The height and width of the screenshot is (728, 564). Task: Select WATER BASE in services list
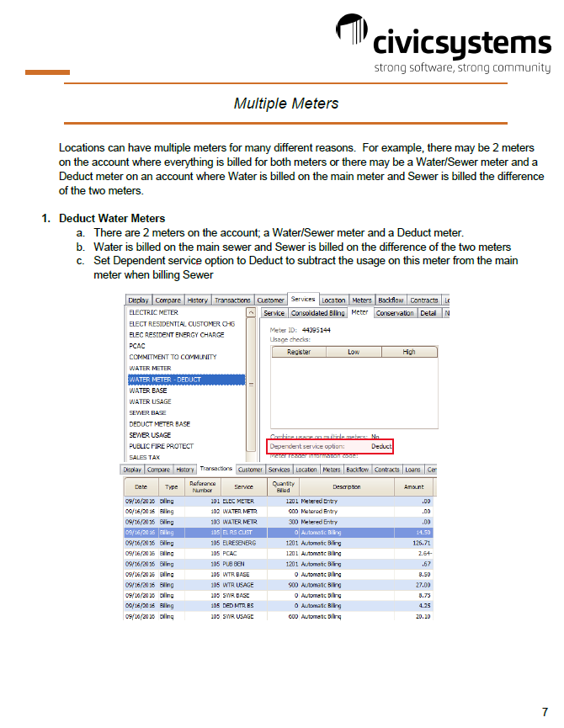(147, 391)
